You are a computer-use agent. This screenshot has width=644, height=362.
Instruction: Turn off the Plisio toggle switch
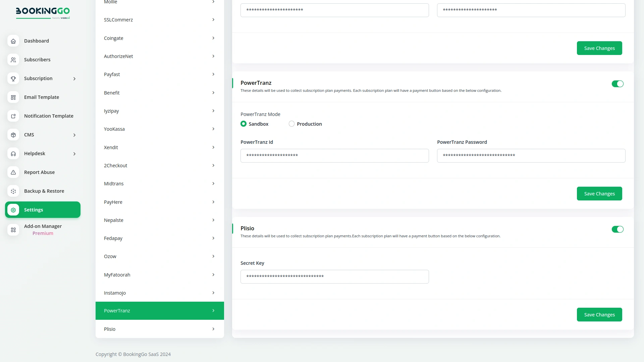[x=618, y=229]
